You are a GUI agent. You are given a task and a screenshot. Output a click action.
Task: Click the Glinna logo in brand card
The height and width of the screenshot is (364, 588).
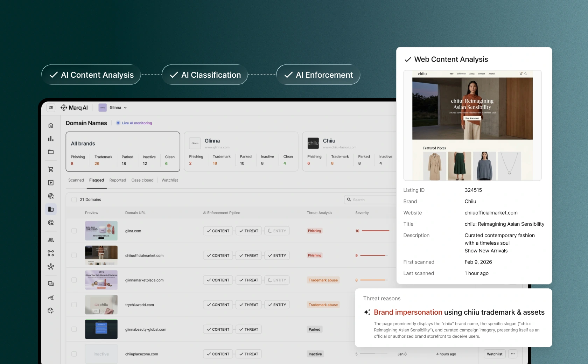[195, 143]
